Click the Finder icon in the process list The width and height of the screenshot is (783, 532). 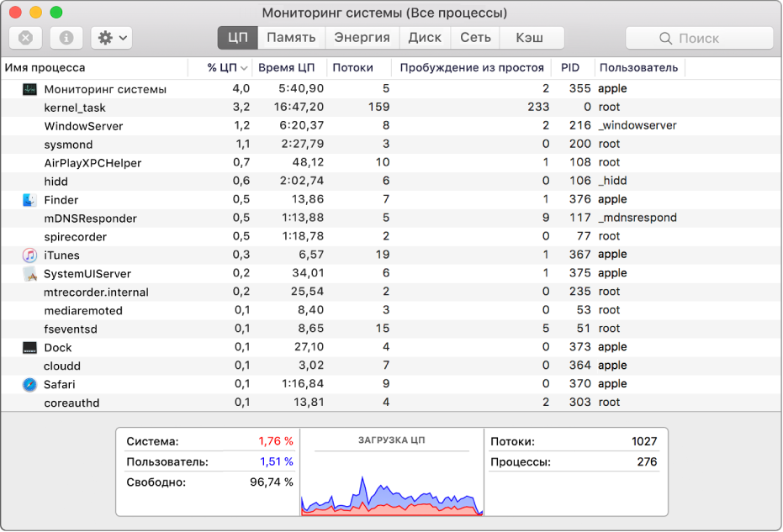(x=29, y=200)
